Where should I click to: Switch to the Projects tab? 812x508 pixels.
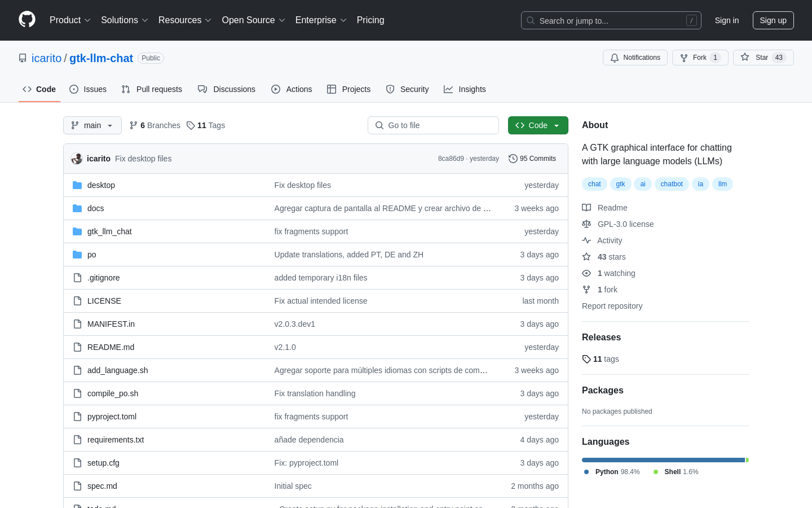(349, 89)
